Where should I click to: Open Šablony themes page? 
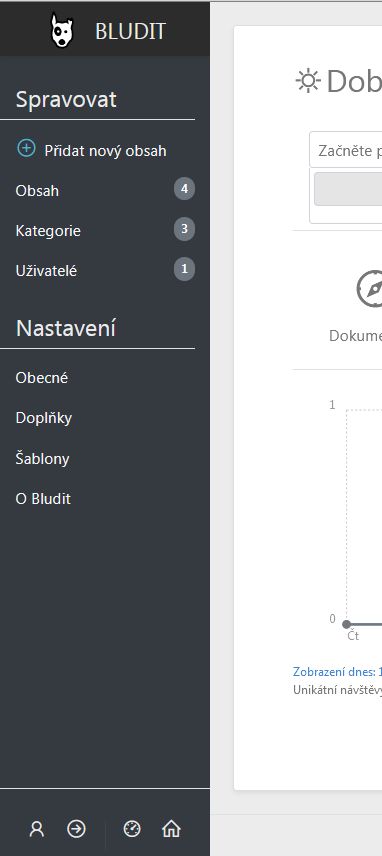(x=43, y=459)
